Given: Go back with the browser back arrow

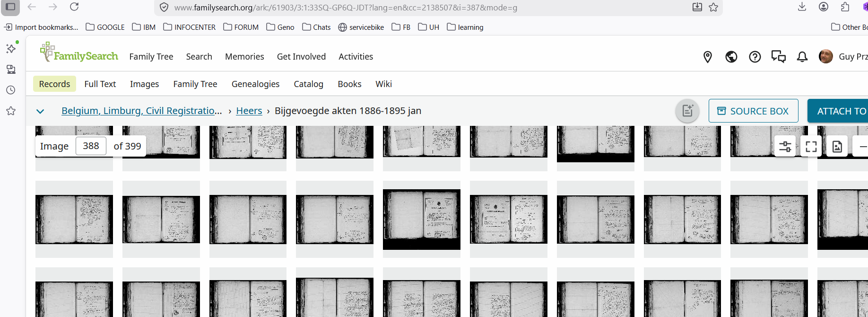Looking at the screenshot, I should [x=32, y=7].
